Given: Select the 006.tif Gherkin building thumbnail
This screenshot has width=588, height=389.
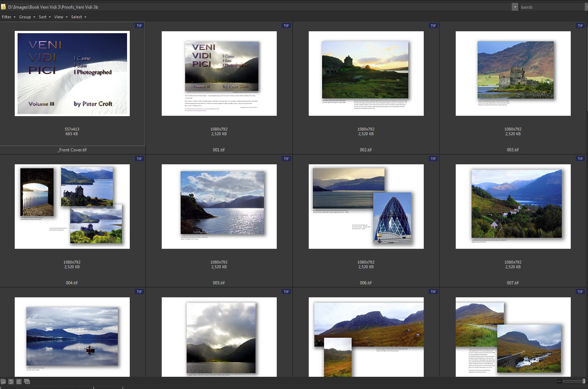Looking at the screenshot, I should 366,206.
